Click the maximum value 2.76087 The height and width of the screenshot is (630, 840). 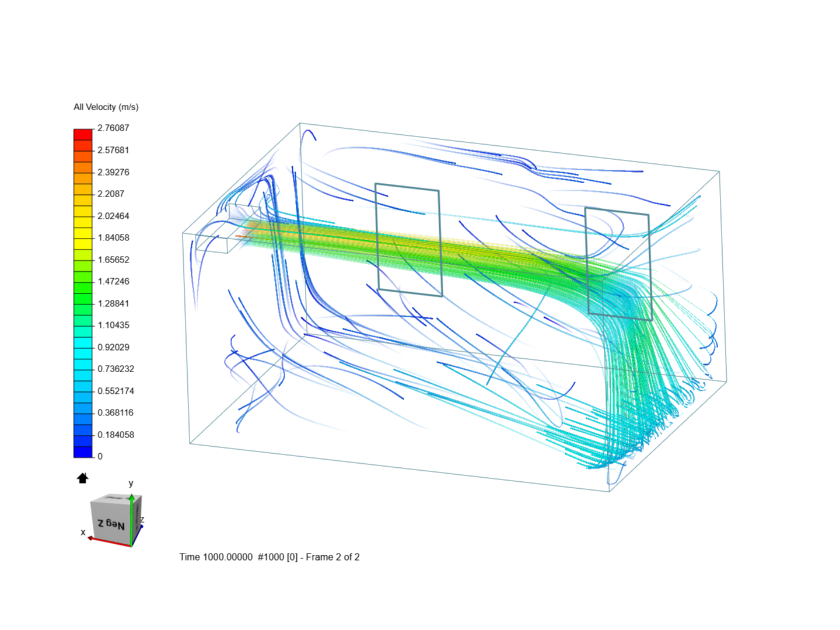click(x=113, y=128)
